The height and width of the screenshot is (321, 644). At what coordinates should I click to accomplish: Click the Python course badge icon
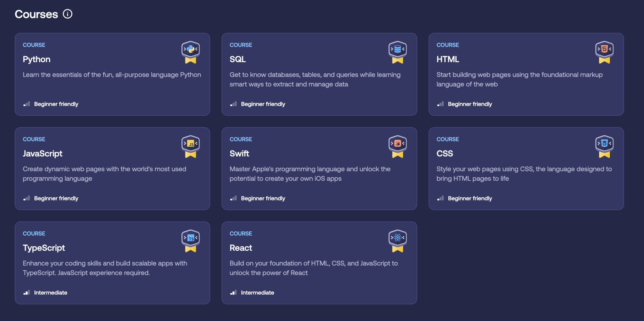click(x=191, y=52)
